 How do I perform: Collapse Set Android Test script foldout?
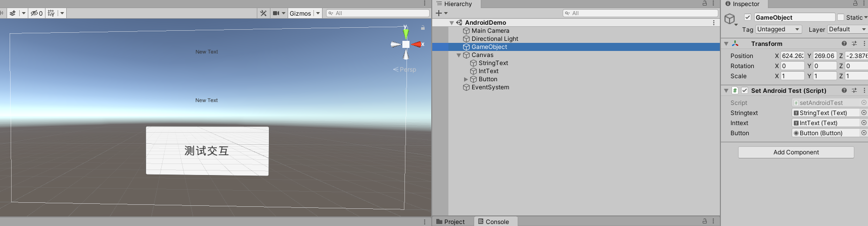pos(726,91)
